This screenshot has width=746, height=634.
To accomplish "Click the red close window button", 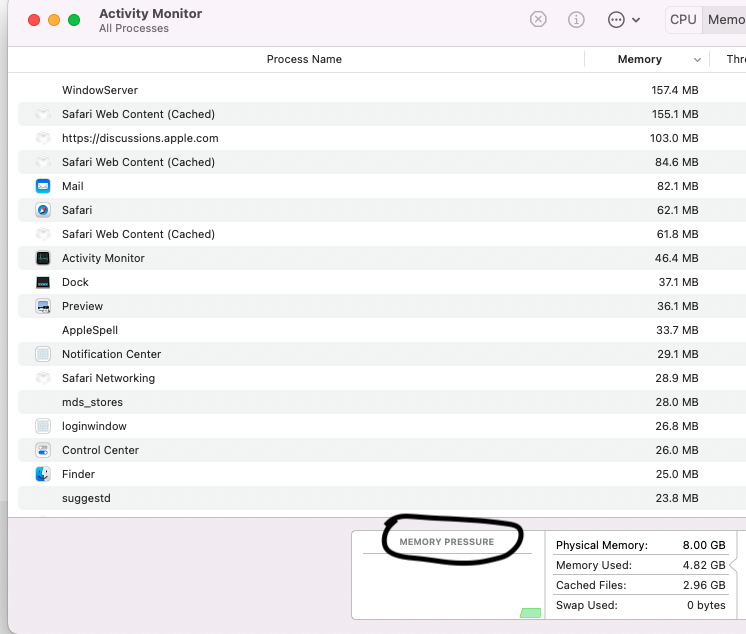I will click(x=34, y=20).
